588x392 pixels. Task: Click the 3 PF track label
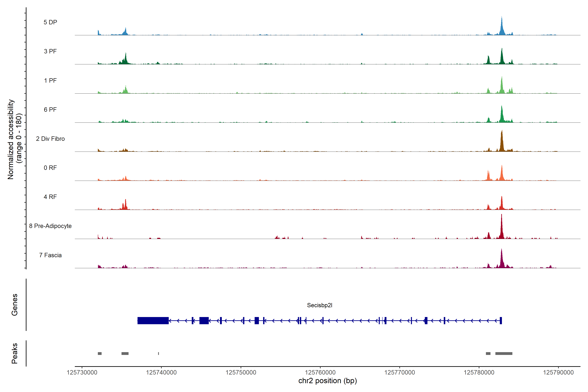pyautogui.click(x=50, y=51)
